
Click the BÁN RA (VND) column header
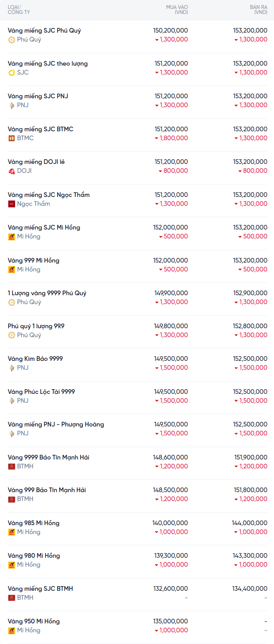pos(258,10)
